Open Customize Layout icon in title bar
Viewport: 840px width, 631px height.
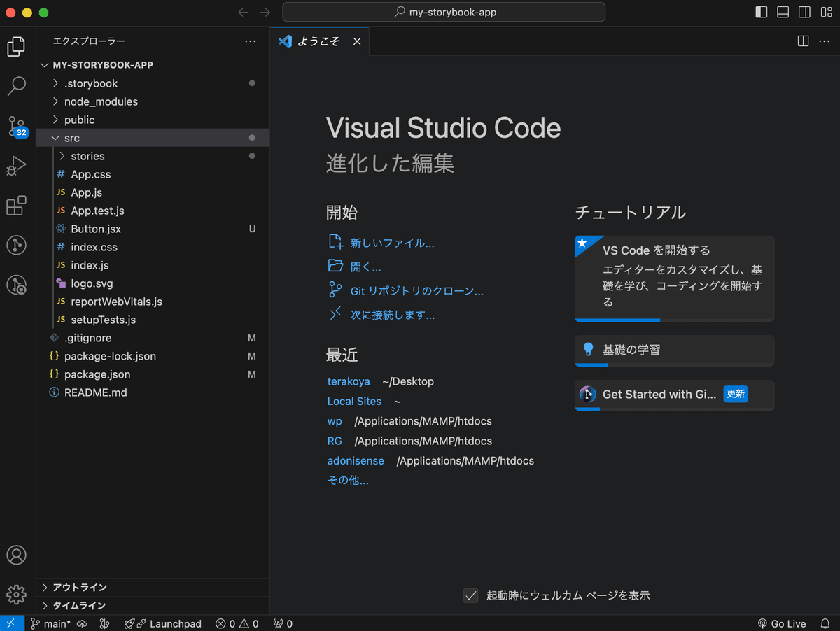(x=826, y=13)
